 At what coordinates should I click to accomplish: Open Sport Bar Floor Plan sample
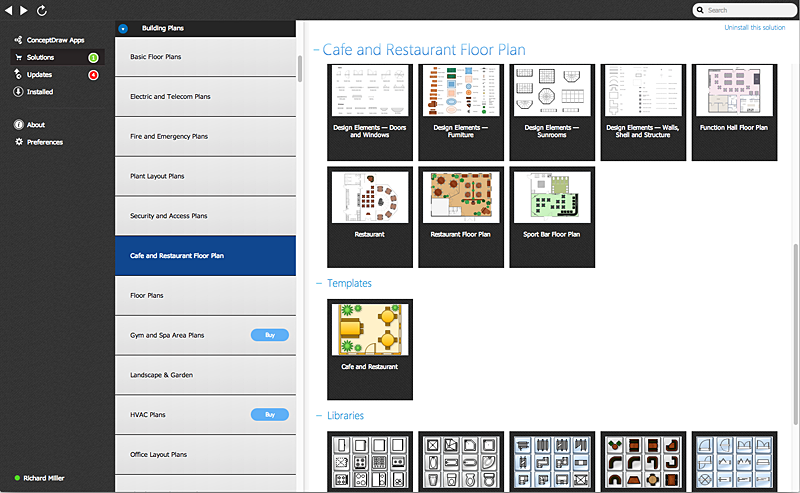click(x=552, y=217)
